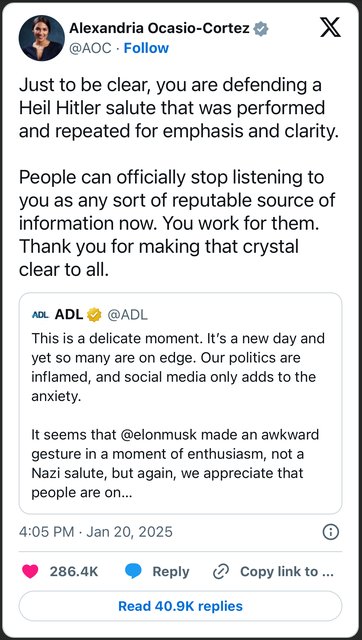Click ADL's gold verified badge
Image resolution: width=362 pixels, height=640 pixels.
coord(94,315)
